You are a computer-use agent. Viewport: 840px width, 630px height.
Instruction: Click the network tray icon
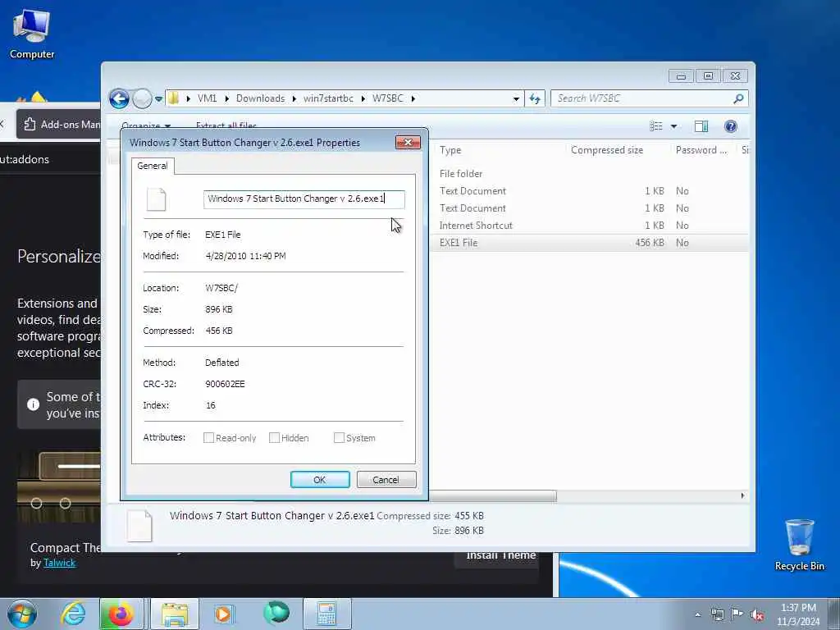(717, 614)
